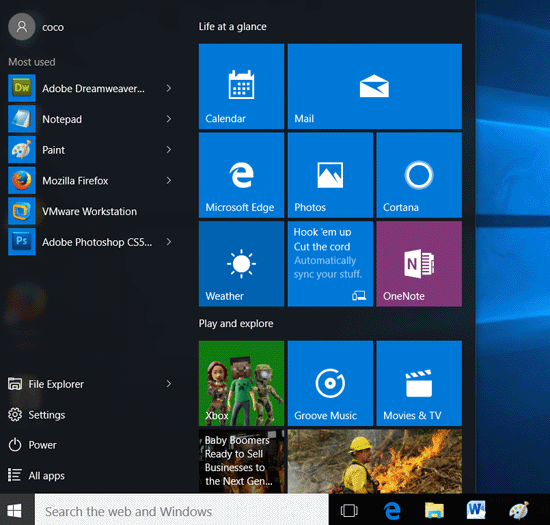Image resolution: width=550 pixels, height=525 pixels.
Task: Open the Baby Boomers news tile
Action: (241, 461)
